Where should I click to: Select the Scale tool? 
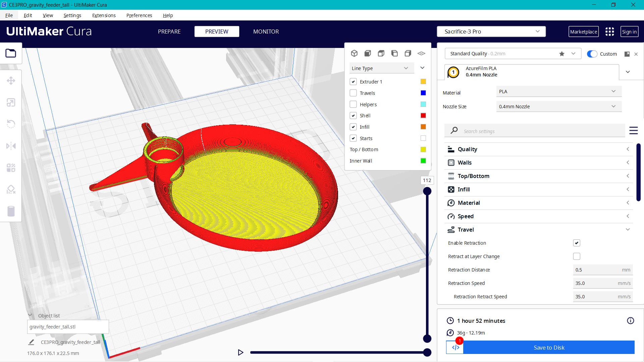(x=11, y=102)
